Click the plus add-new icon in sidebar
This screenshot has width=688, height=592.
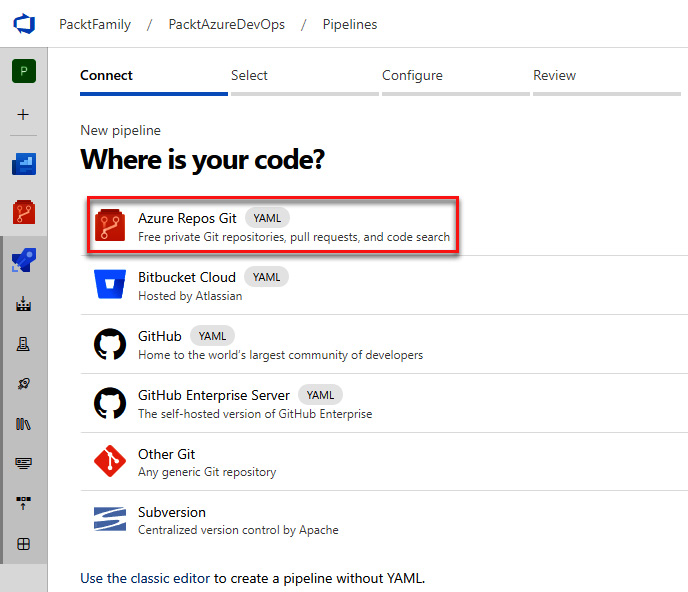pos(23,115)
